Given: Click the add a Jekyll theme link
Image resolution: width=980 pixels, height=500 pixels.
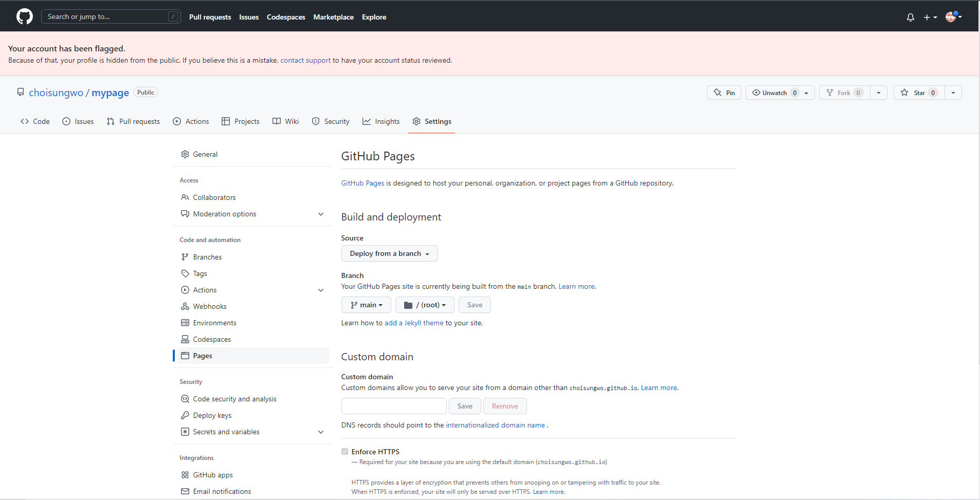Looking at the screenshot, I should [x=414, y=323].
